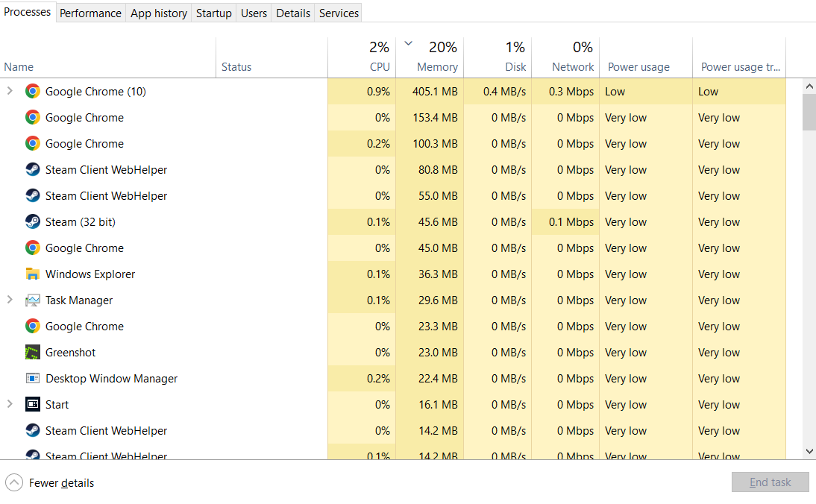Viewport: 816px width, 504px height.
Task: Click the Desktop Window Manager icon
Action: (33, 378)
